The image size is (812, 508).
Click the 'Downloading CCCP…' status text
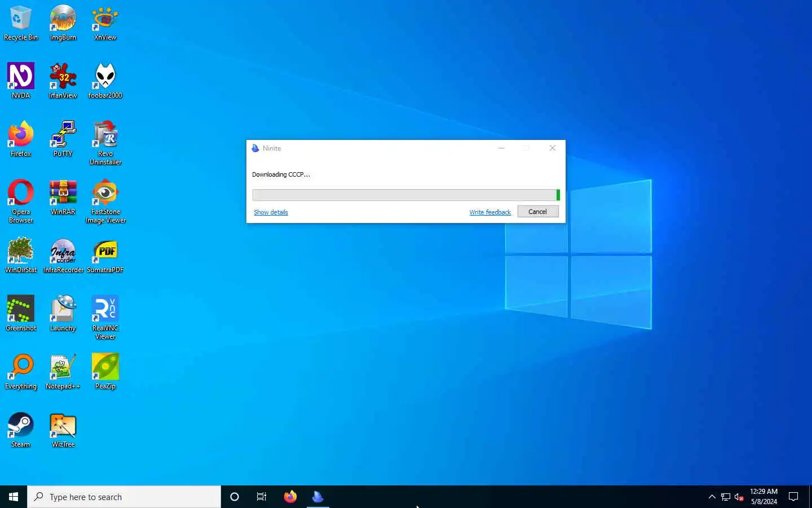tap(281, 174)
